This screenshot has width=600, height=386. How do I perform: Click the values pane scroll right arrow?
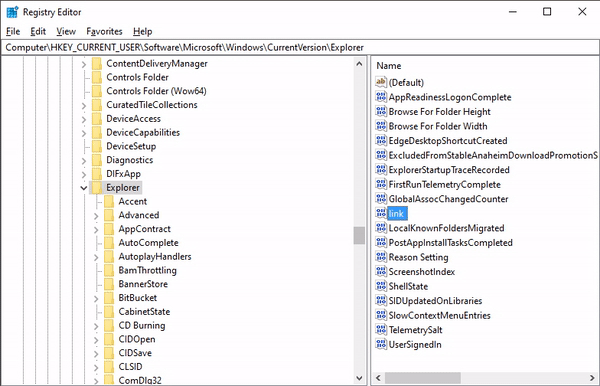pyautogui.click(x=592, y=378)
